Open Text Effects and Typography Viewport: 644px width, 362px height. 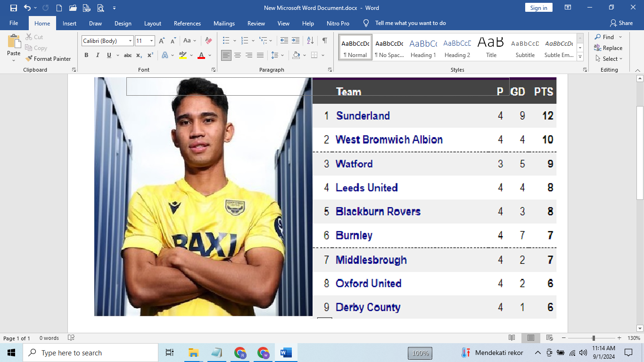[165, 56]
